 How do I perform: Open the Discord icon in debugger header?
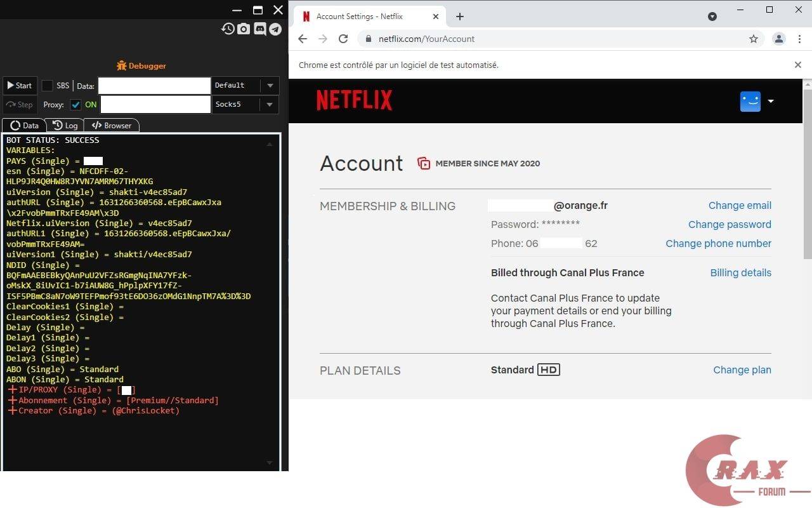[x=260, y=29]
